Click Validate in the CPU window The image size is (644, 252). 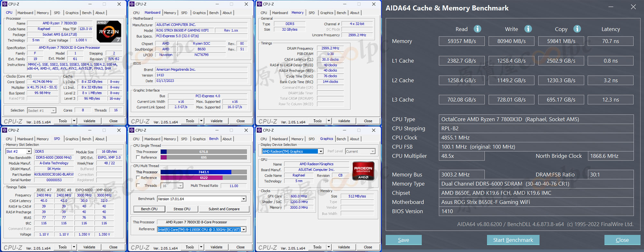point(89,121)
